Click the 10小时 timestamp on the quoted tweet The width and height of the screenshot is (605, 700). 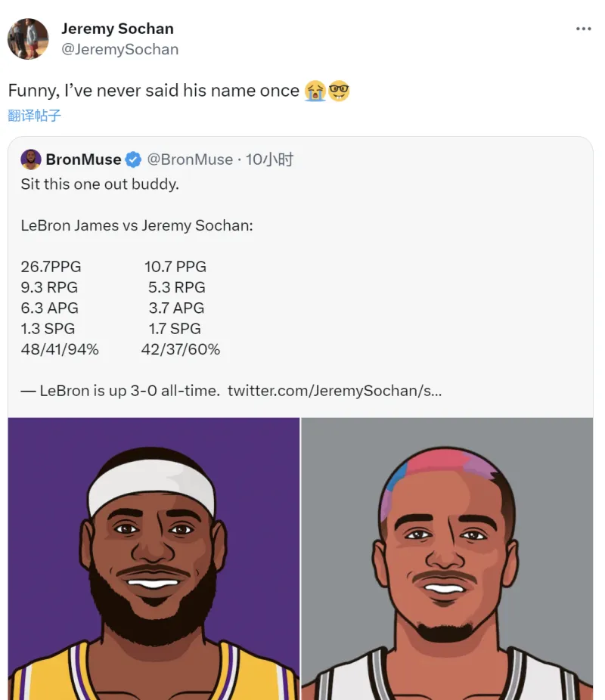tap(269, 160)
